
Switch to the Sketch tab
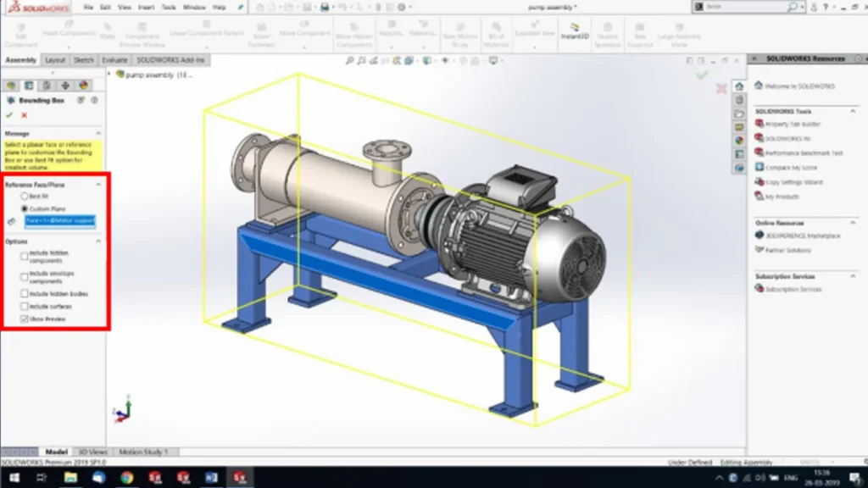tap(84, 60)
